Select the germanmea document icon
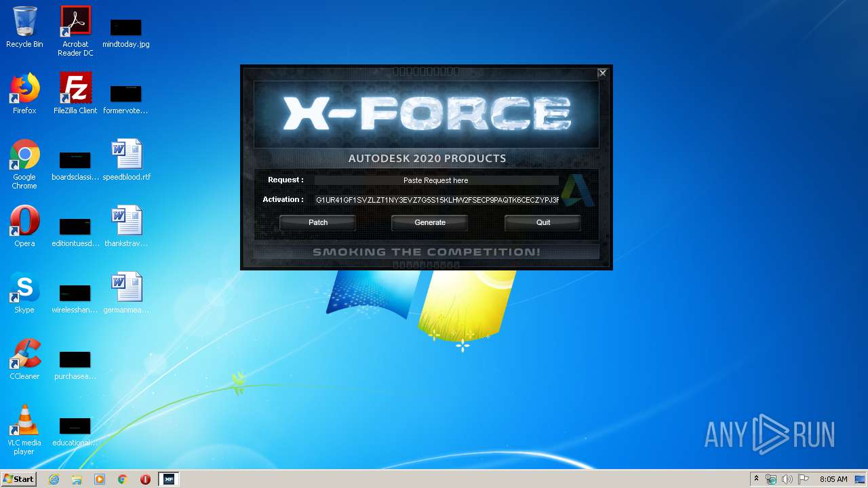This screenshot has height=488, width=868. click(126, 293)
